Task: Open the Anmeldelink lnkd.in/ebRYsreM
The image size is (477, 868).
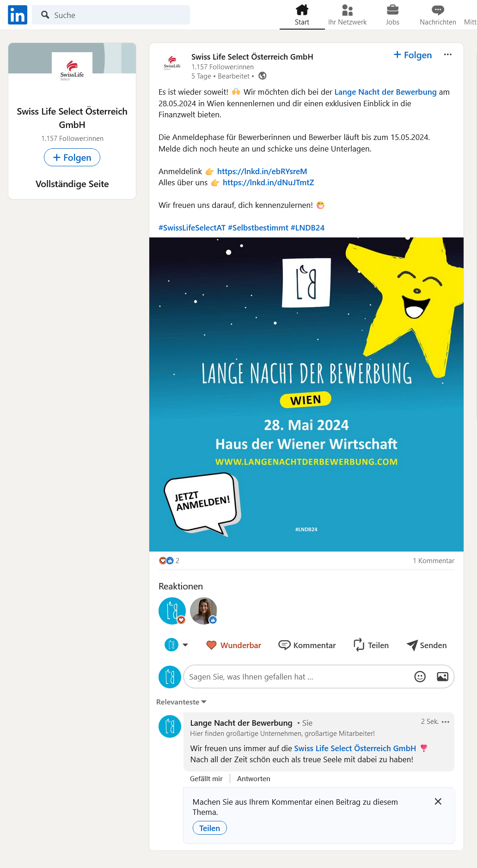Action: [x=262, y=171]
